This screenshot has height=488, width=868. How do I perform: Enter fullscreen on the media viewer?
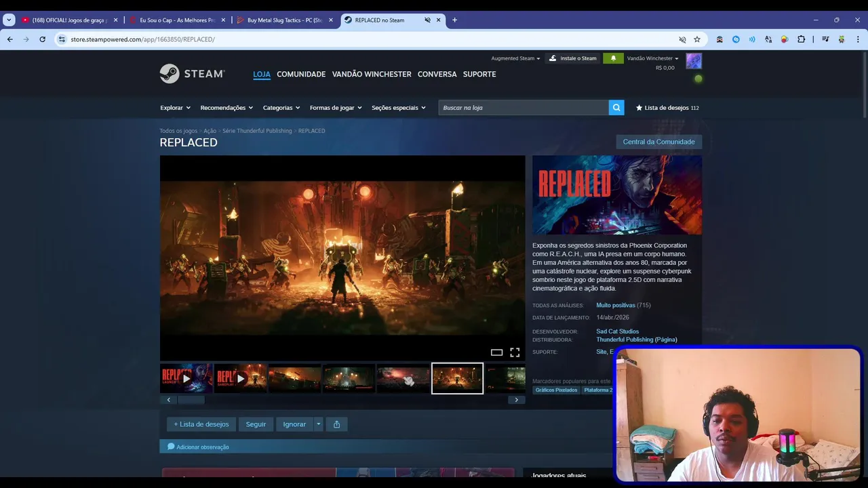click(515, 352)
